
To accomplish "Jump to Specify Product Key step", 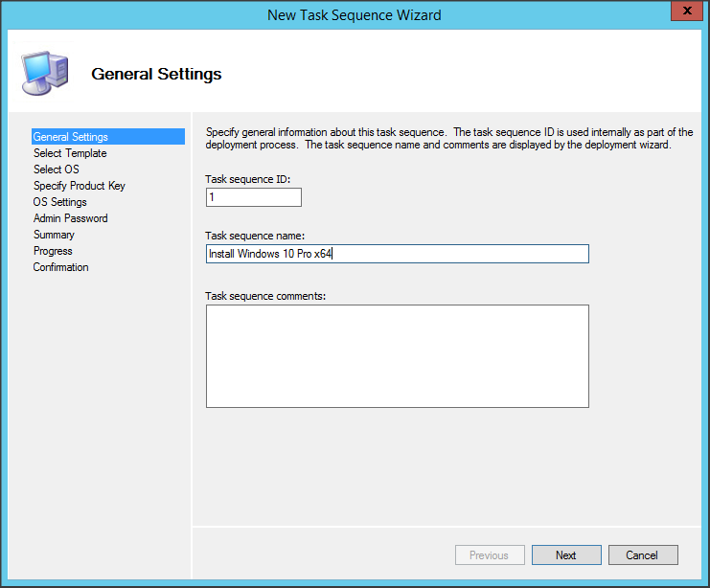I will pyautogui.click(x=80, y=186).
